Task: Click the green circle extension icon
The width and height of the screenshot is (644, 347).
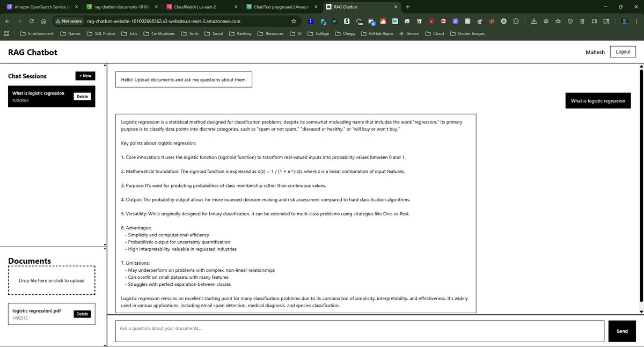Action: (504, 21)
